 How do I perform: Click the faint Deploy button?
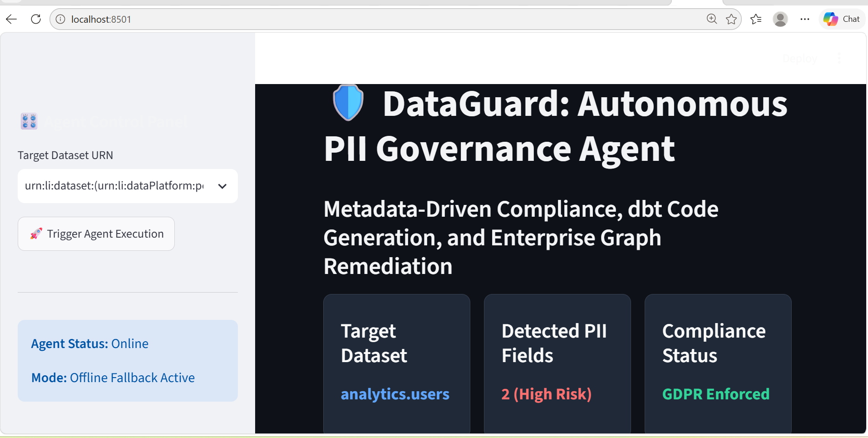coord(800,59)
